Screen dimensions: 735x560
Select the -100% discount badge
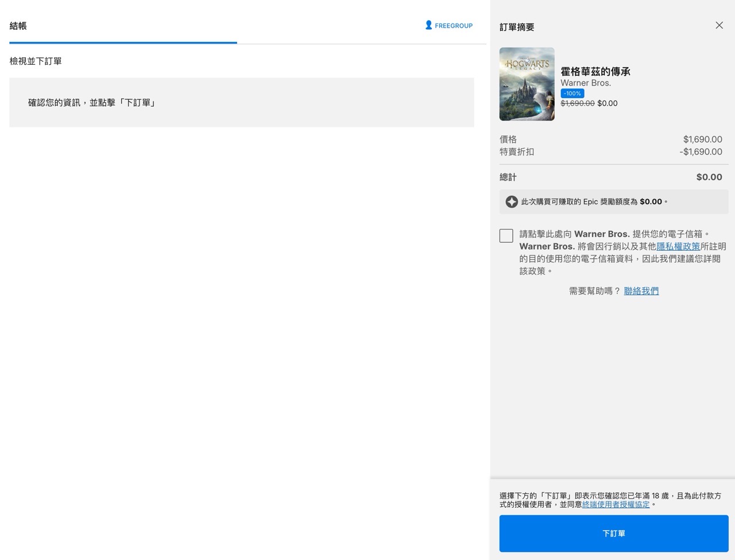pyautogui.click(x=572, y=93)
